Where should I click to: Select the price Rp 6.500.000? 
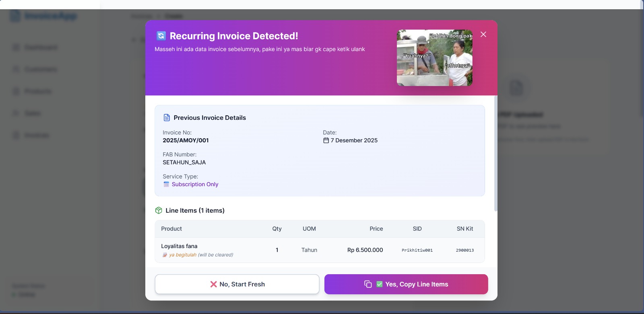[365, 250]
